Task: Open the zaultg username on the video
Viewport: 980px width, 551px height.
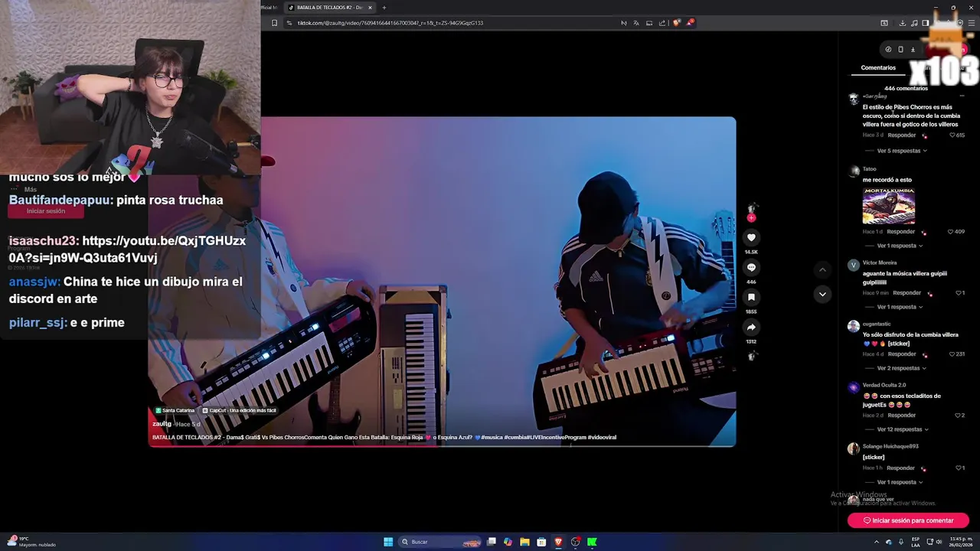Action: [x=162, y=424]
